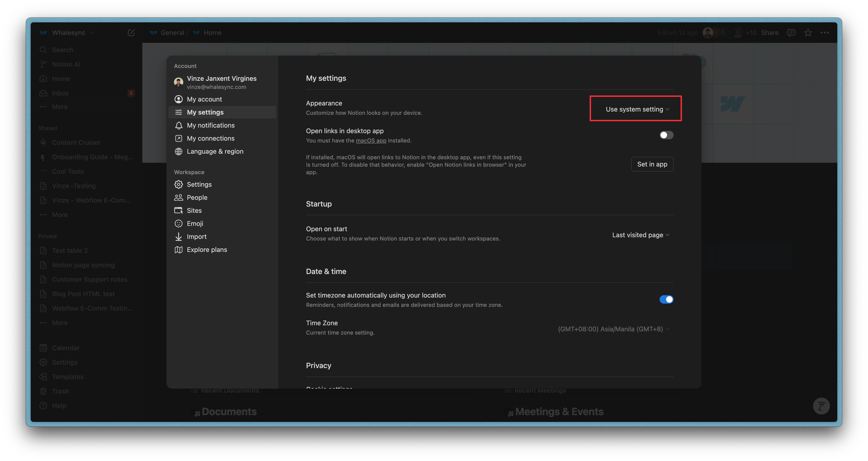
Task: Click Vinze Janxent Virgines profile avatar
Action: (179, 82)
